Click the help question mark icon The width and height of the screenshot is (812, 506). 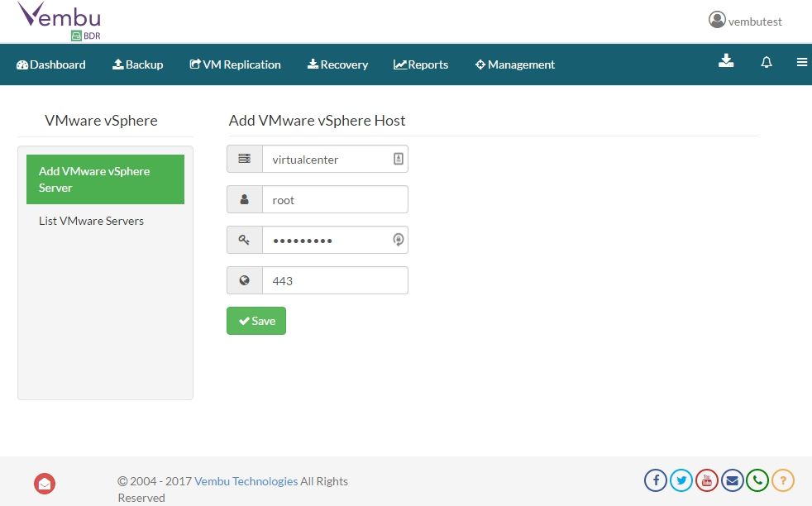783,480
